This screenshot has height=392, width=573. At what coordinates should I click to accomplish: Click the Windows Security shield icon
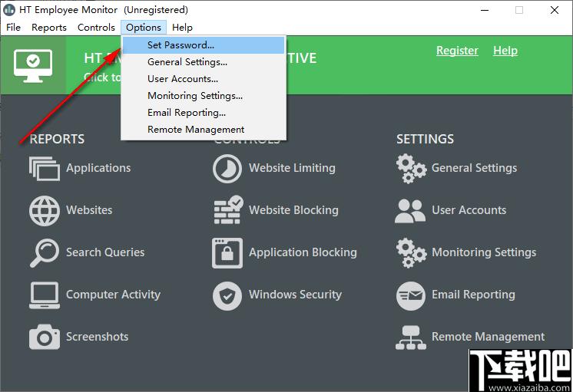tap(227, 295)
